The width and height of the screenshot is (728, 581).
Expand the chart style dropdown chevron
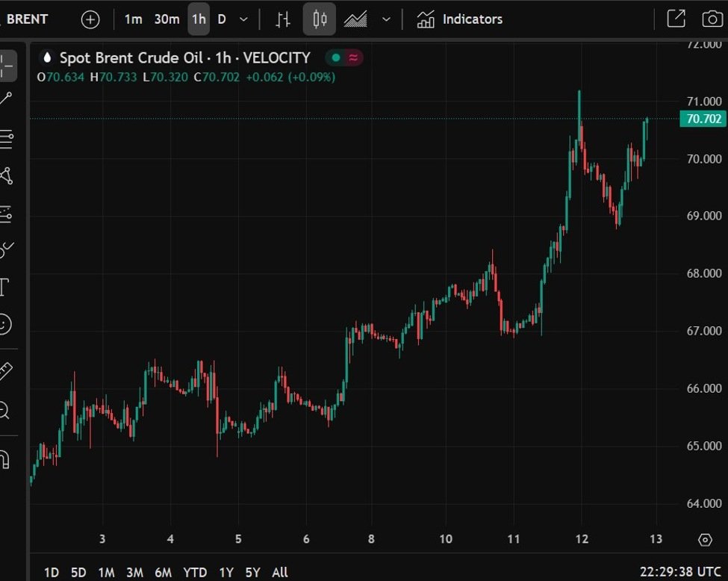pos(386,19)
